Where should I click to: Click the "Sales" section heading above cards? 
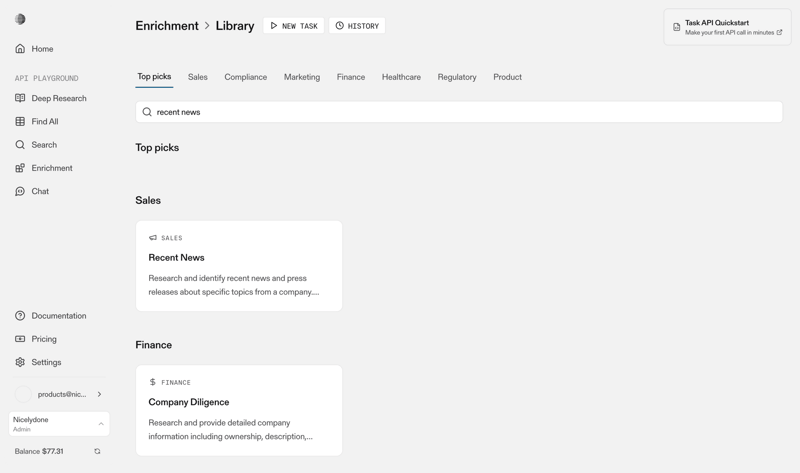click(148, 201)
